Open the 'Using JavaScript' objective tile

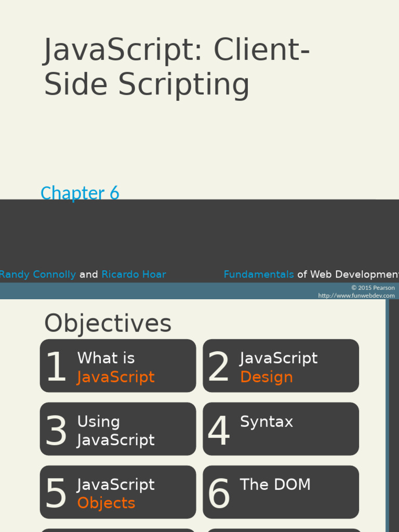coord(118,430)
